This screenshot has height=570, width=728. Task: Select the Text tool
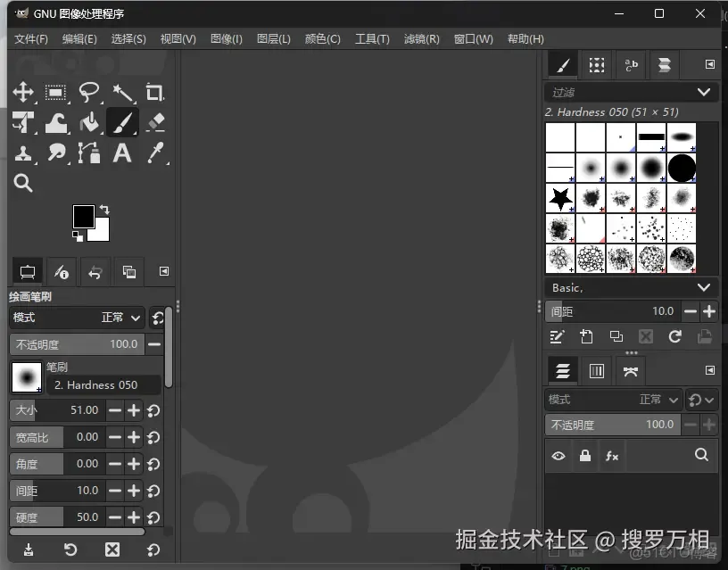122,153
